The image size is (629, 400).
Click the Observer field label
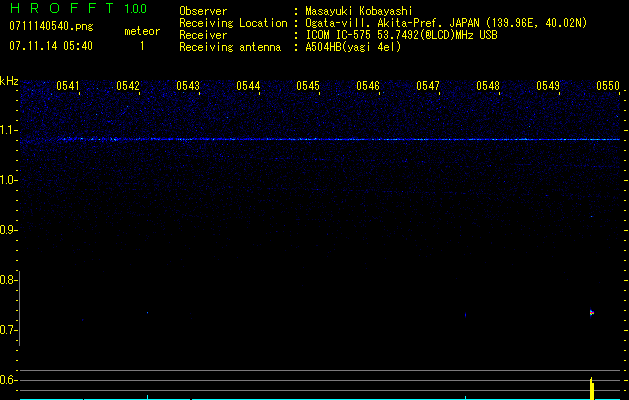pos(203,11)
